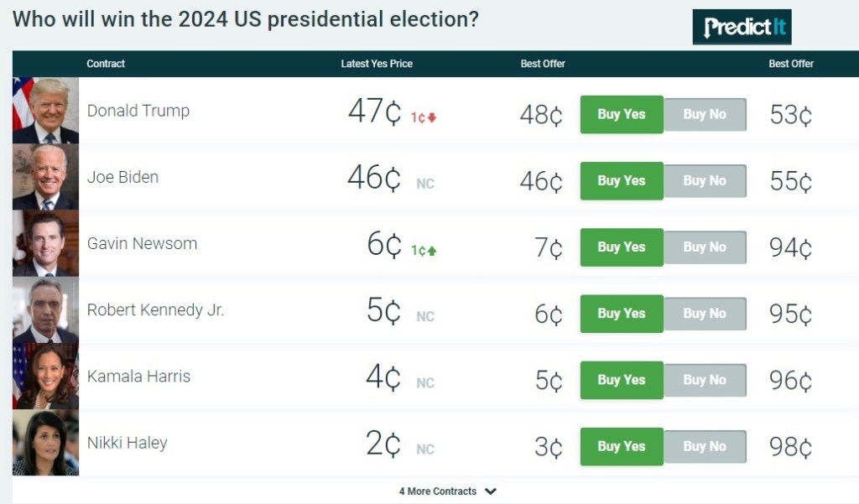
Task: Click Nikki Haley's contract photo
Action: click(x=46, y=443)
